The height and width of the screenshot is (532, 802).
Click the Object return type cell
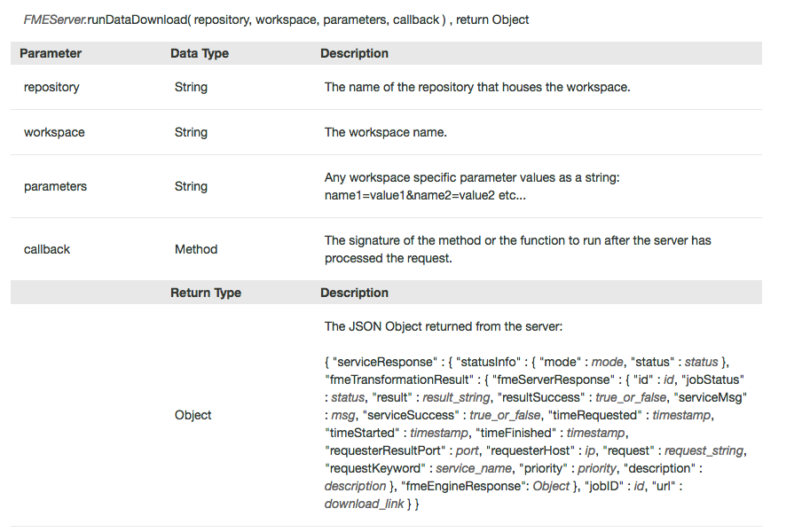click(193, 415)
